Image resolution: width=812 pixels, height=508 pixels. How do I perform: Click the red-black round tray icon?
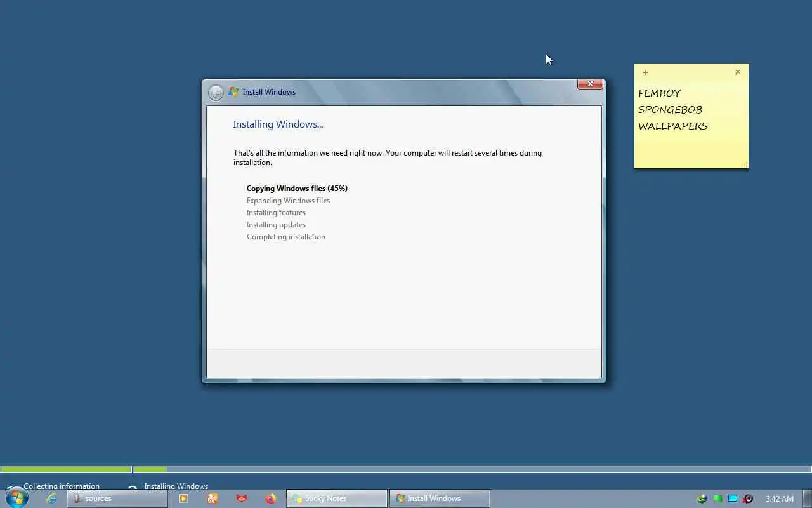click(x=748, y=498)
